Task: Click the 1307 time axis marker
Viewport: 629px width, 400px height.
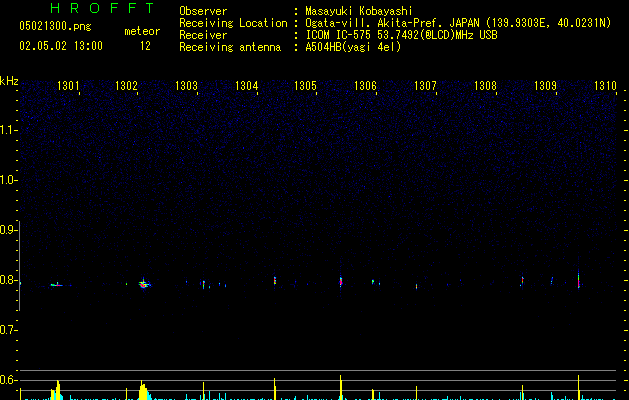Action: (x=425, y=86)
